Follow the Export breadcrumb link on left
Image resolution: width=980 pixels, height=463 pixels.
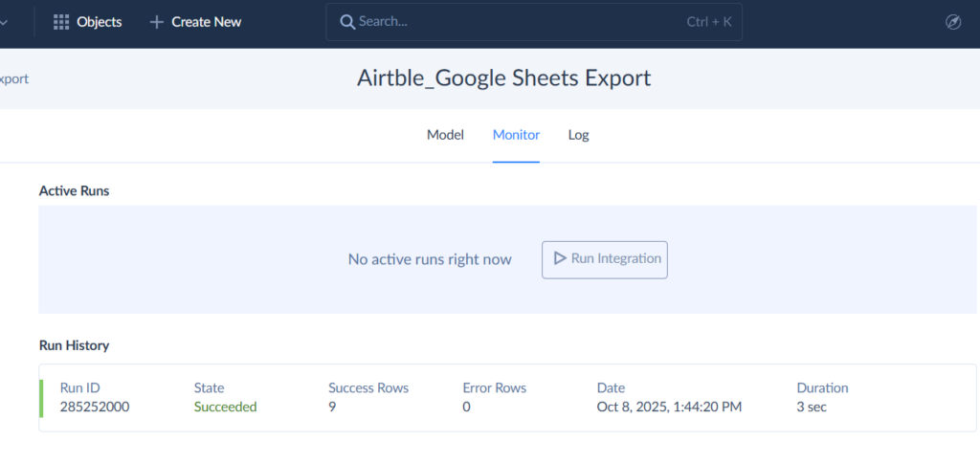coord(13,78)
